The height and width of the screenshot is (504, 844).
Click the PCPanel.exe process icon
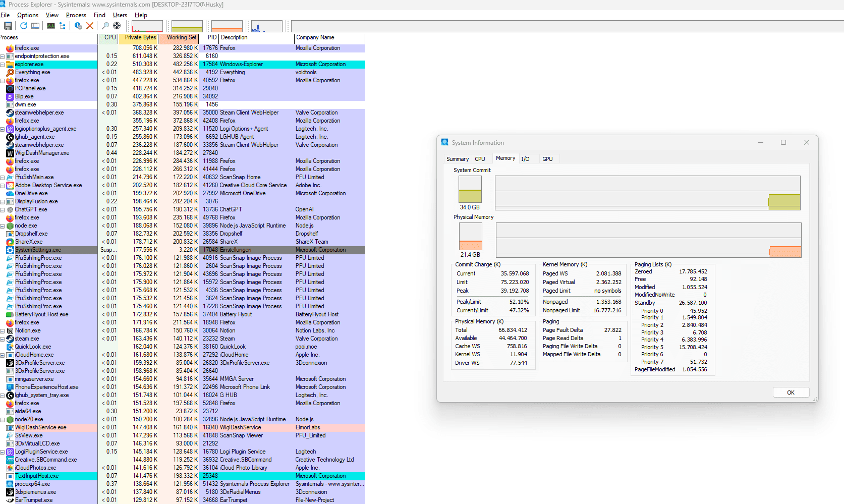click(x=10, y=88)
